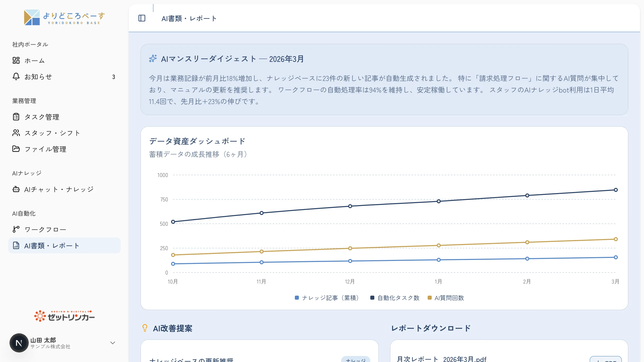Click the AI自動化 section label

pyautogui.click(x=24, y=213)
